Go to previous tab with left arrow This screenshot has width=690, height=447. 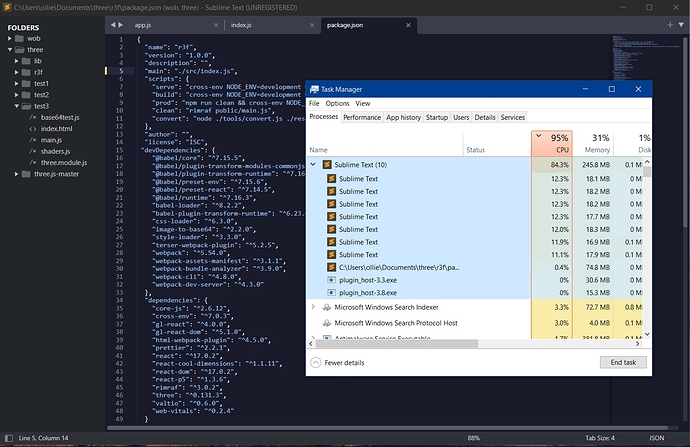(x=113, y=25)
